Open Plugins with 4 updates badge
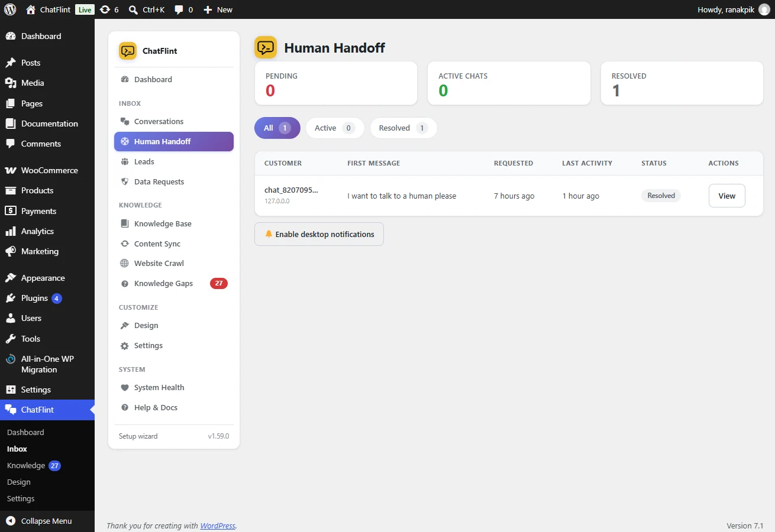 [x=47, y=298]
